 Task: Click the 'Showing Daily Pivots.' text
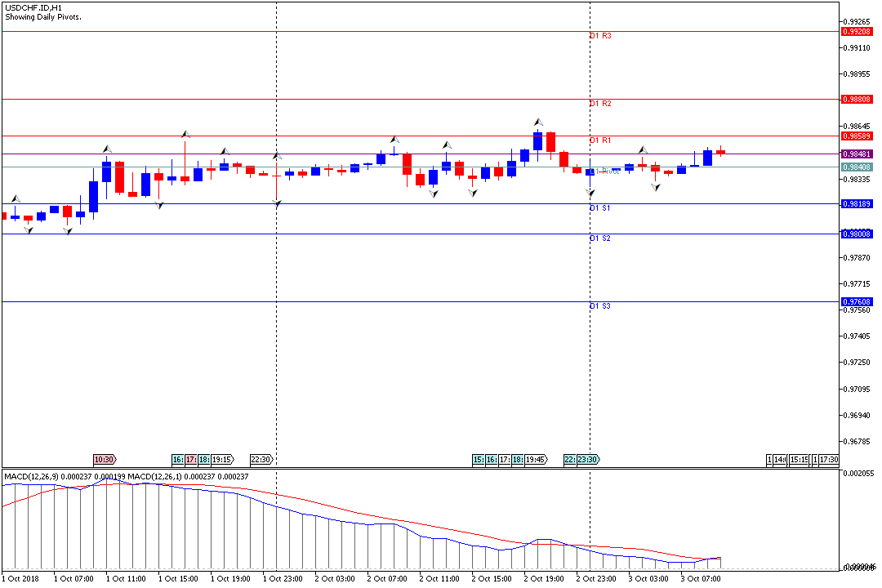[43, 17]
